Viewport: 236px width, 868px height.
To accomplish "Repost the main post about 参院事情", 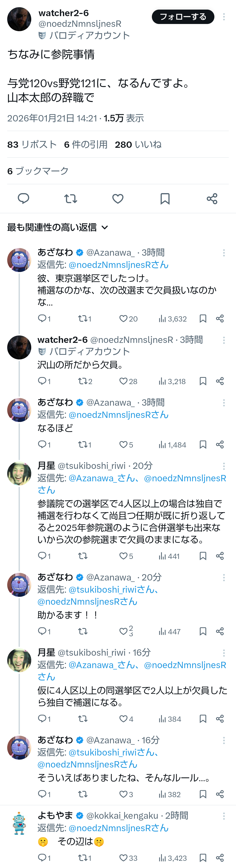I will [71, 198].
